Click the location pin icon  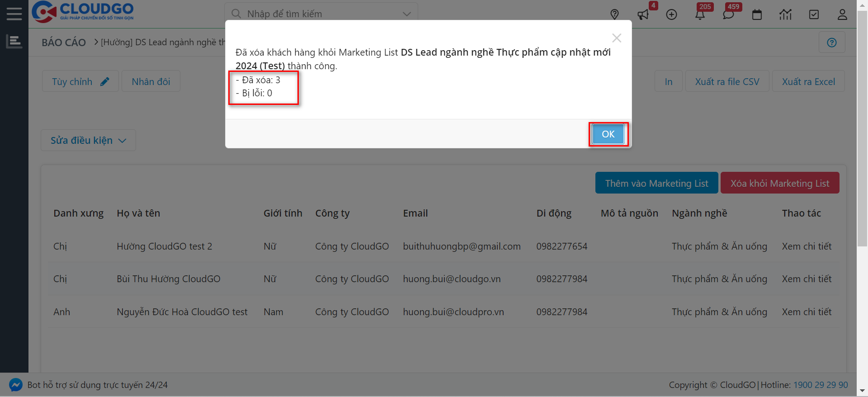pyautogui.click(x=614, y=14)
